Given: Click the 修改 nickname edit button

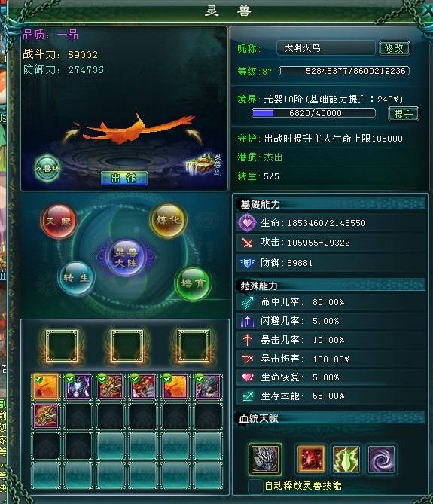Looking at the screenshot, I should click(394, 48).
